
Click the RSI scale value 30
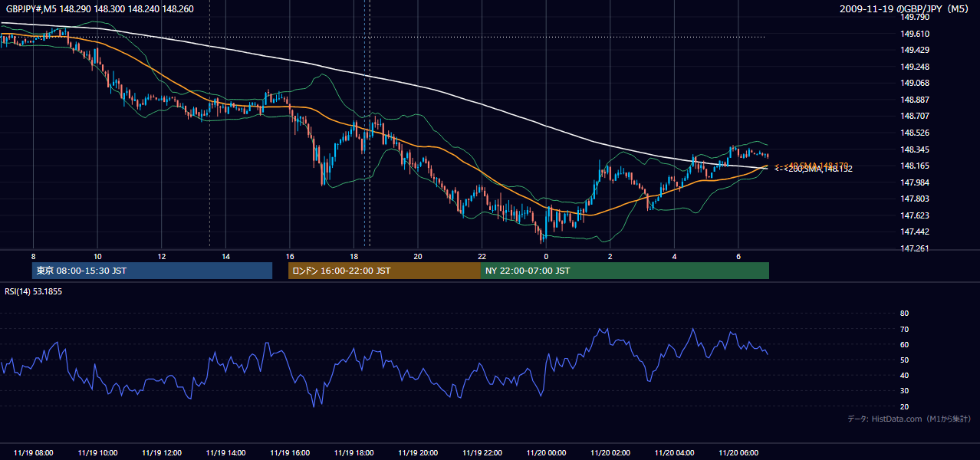pyautogui.click(x=904, y=391)
